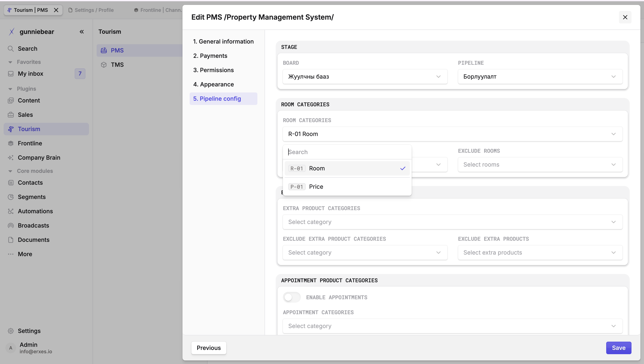The width and height of the screenshot is (644, 364).
Task: Open the Exclude Rooms select rooms dropdown
Action: coord(540,165)
